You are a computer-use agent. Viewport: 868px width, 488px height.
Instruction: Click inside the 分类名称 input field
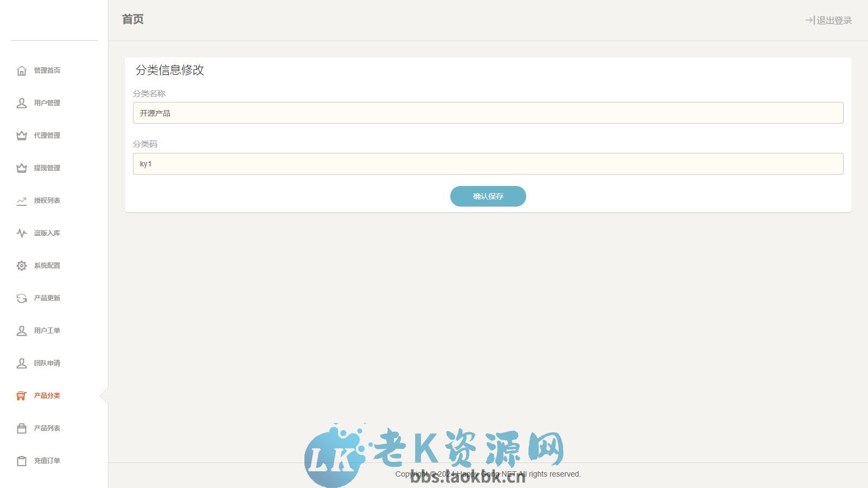tap(488, 112)
